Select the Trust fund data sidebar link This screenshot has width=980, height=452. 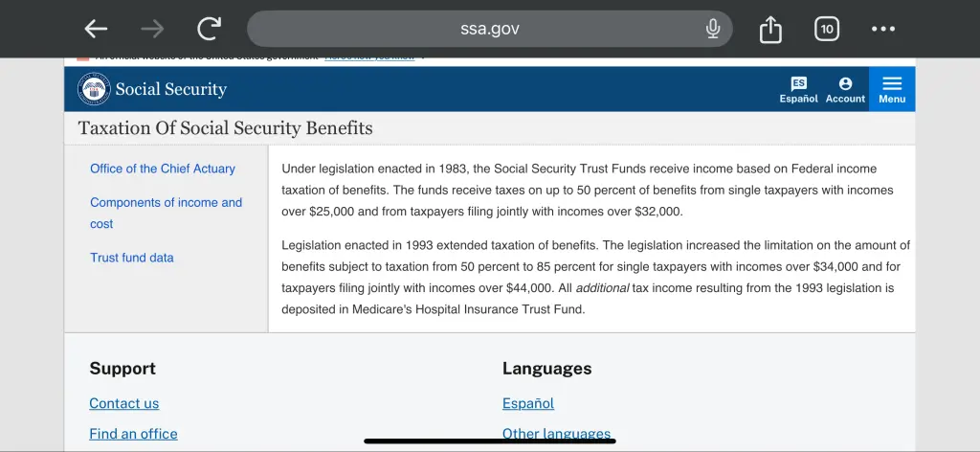tap(132, 258)
